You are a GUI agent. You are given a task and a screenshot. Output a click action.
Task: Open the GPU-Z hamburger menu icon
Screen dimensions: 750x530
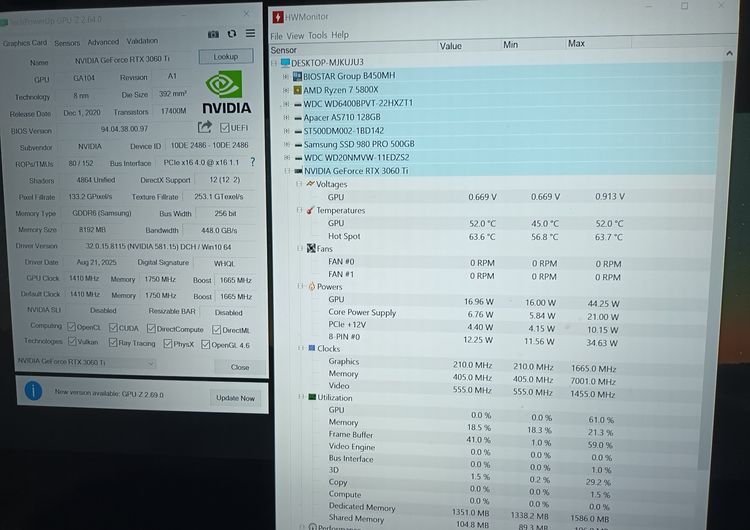[x=250, y=33]
